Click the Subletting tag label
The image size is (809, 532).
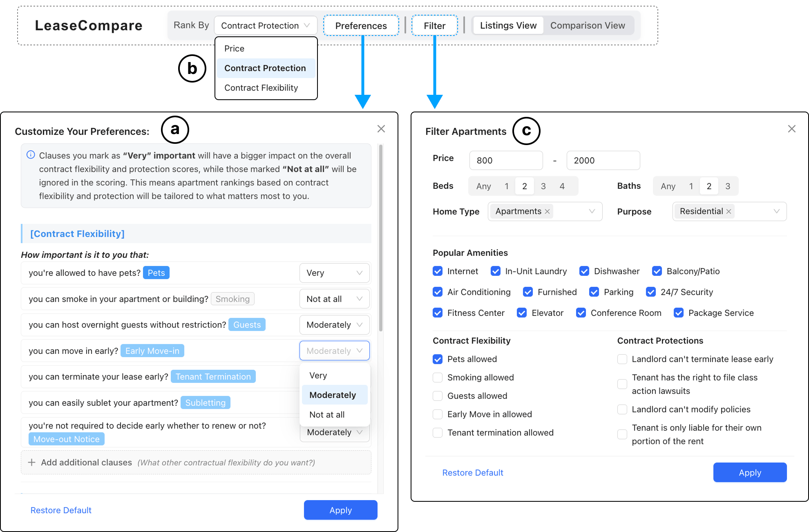pyautogui.click(x=205, y=403)
